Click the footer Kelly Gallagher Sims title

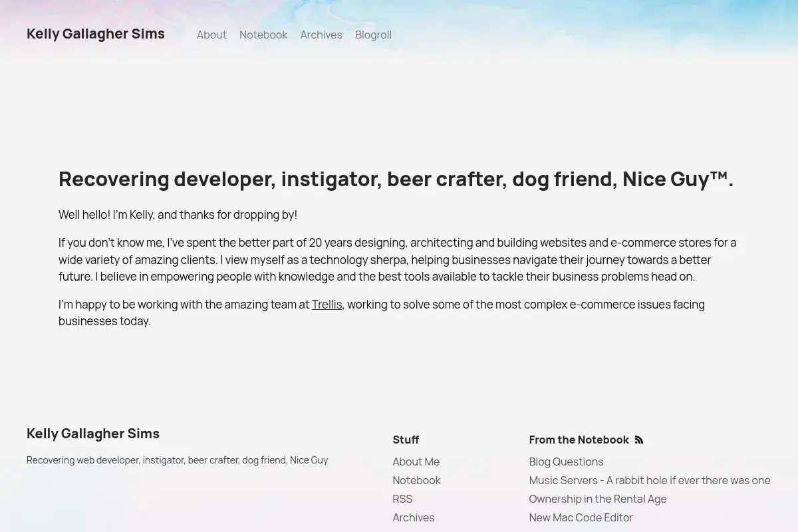point(93,434)
